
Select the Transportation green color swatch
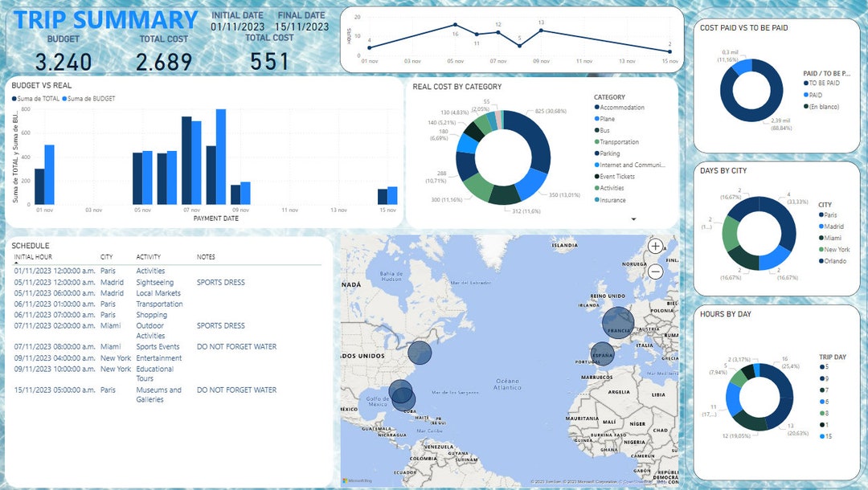596,141
